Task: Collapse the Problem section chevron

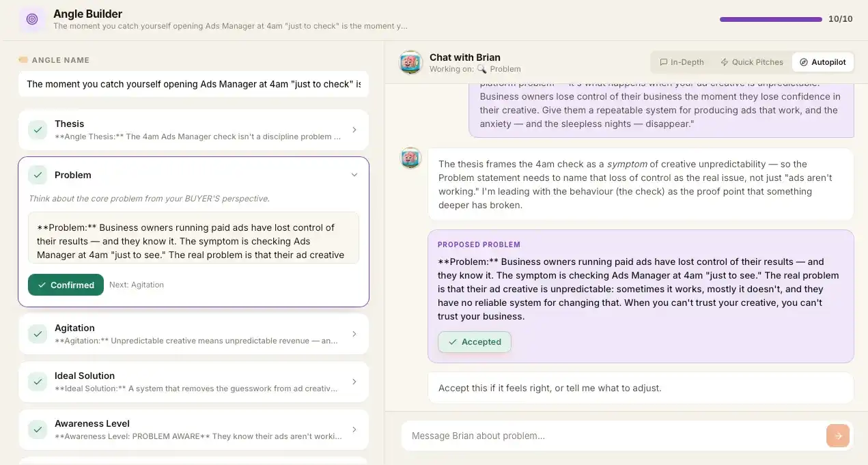Action: click(x=354, y=175)
